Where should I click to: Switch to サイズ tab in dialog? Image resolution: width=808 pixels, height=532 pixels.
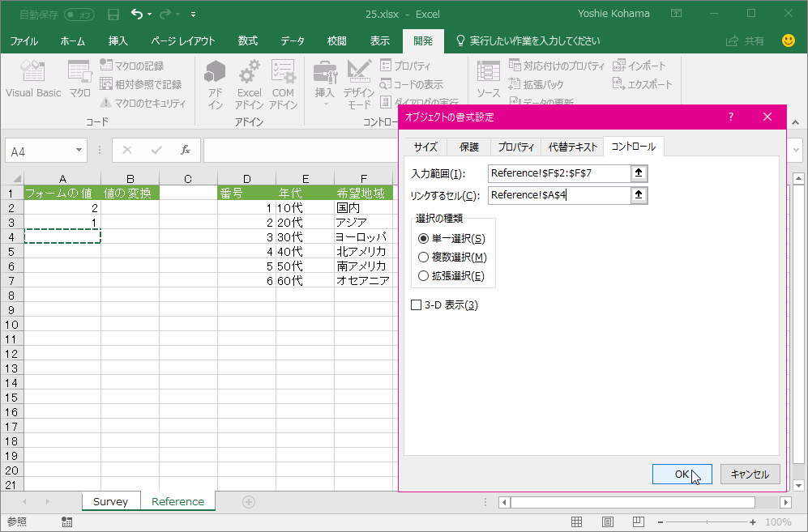coord(425,147)
